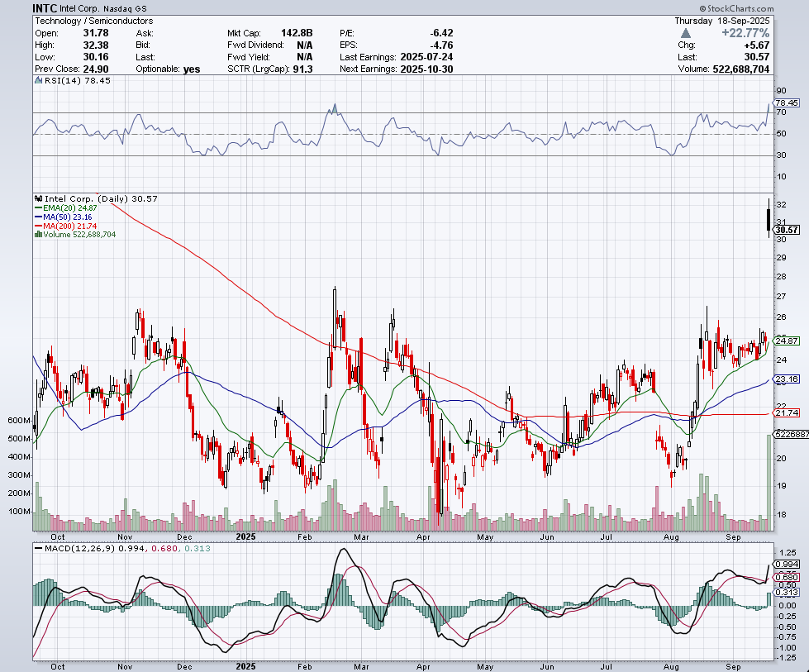
Task: Click the date Thursday 18-Sep-2025
Action: [x=722, y=21]
